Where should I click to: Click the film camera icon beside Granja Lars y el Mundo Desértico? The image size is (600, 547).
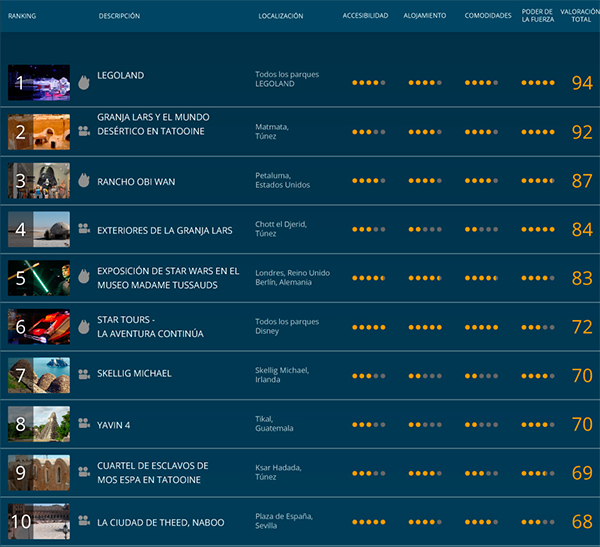click(84, 131)
